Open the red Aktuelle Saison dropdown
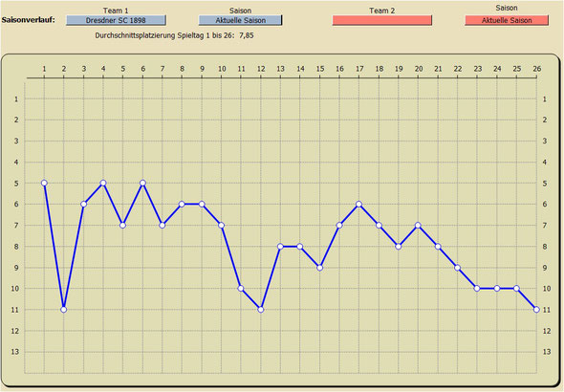 (x=507, y=20)
